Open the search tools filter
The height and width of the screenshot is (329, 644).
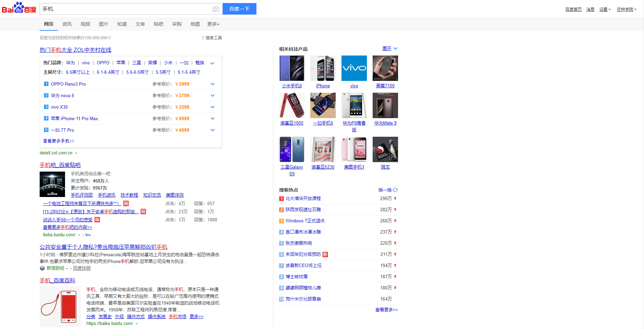pyautogui.click(x=211, y=38)
